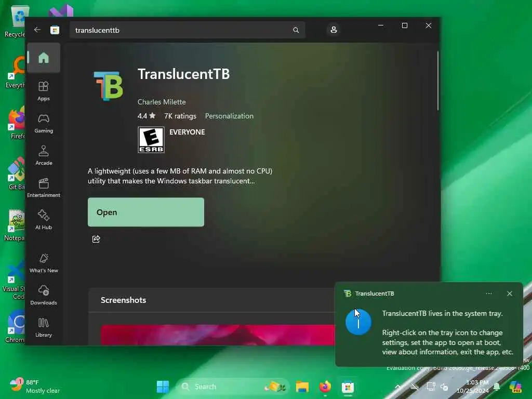Open the Apps section in the sidebar
532x399 pixels.
click(44, 91)
